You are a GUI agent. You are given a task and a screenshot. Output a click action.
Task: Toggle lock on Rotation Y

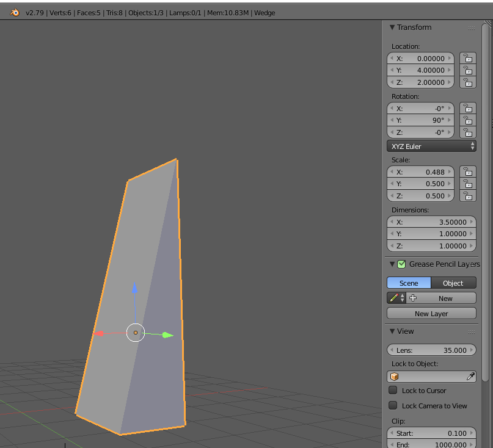468,120
